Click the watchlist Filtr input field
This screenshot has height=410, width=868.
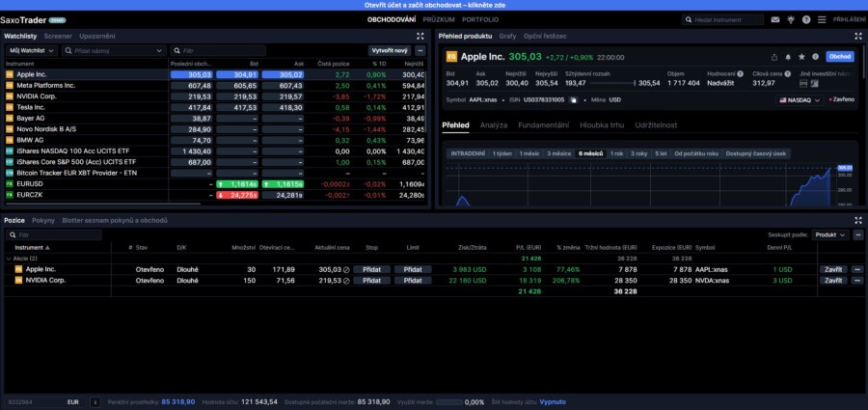point(218,50)
